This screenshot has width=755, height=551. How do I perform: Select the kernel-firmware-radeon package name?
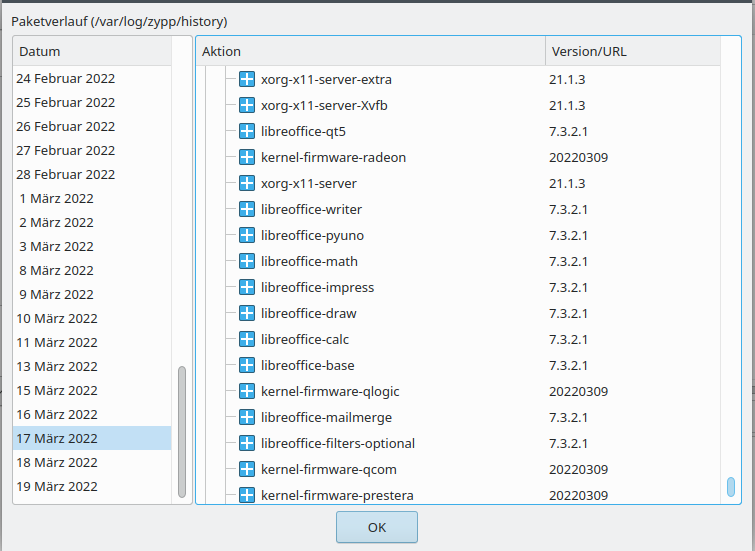[x=333, y=157]
